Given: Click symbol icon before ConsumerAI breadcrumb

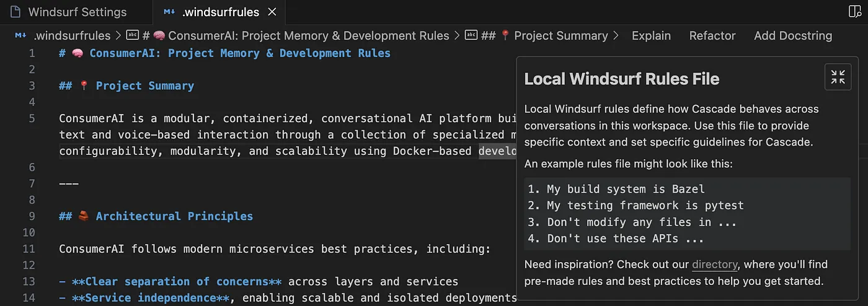Looking at the screenshot, I should (x=132, y=36).
